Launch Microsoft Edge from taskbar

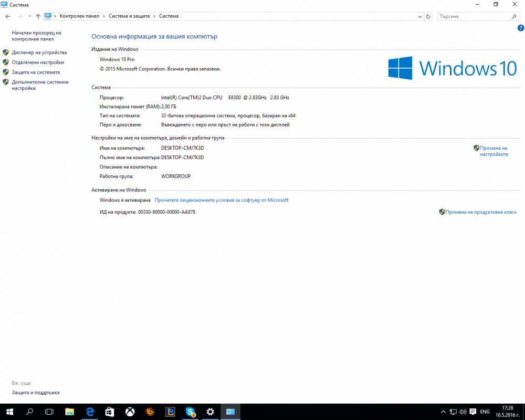[90, 412]
